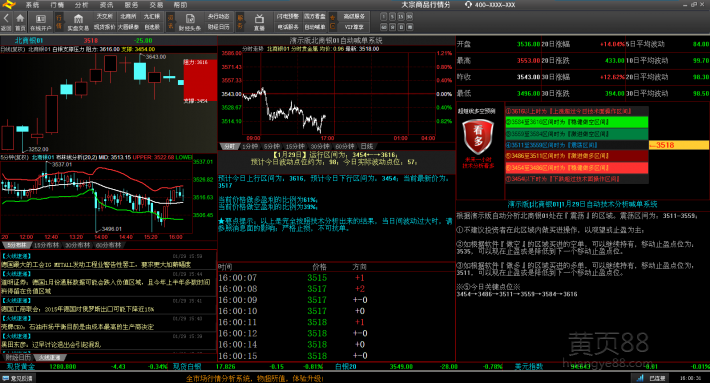
Task: Open the 交易 menu
Action: pos(156,5)
